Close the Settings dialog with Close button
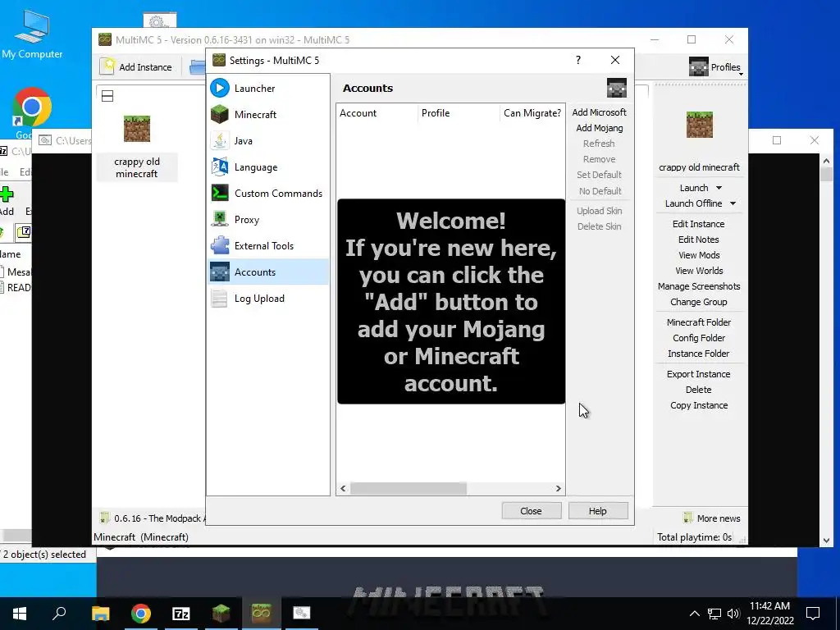Screen dimensions: 840x630 coord(531,510)
